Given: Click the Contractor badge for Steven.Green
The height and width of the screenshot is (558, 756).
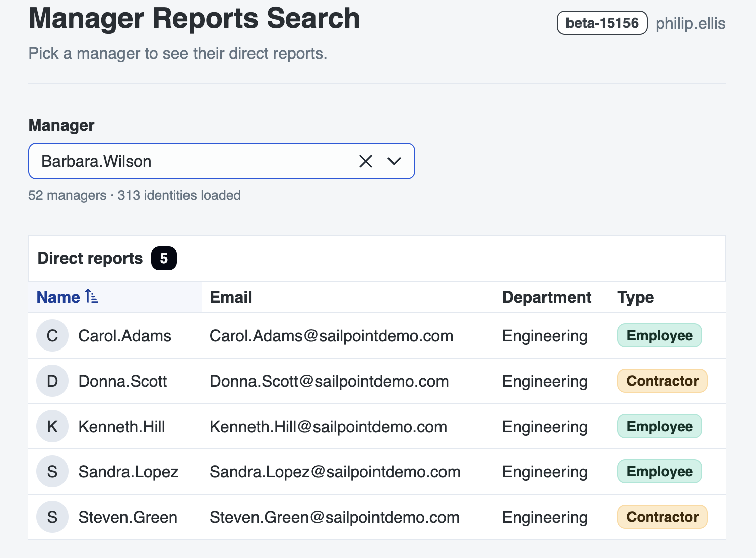Looking at the screenshot, I should (x=662, y=517).
